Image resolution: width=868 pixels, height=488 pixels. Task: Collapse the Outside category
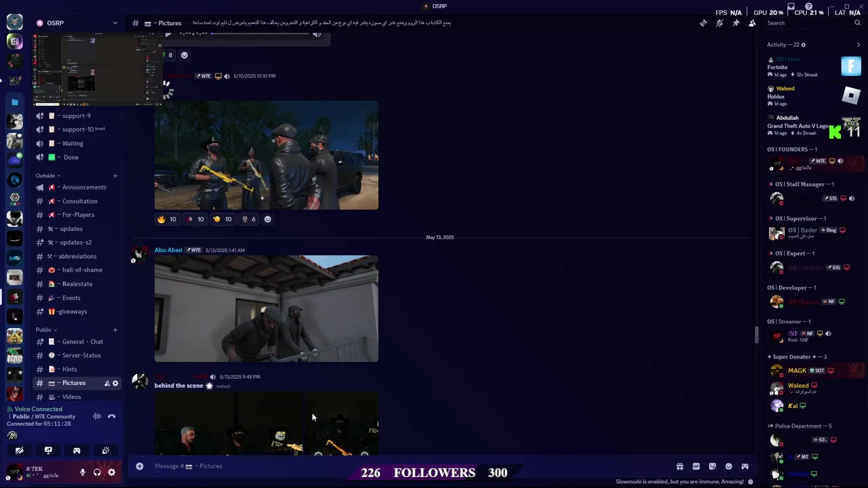pyautogui.click(x=48, y=176)
